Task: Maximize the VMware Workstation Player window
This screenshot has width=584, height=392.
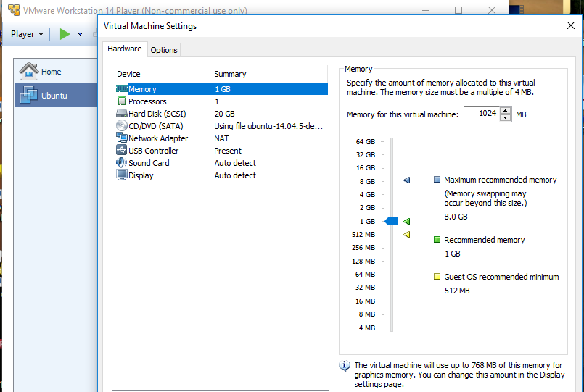Action: click(458, 10)
